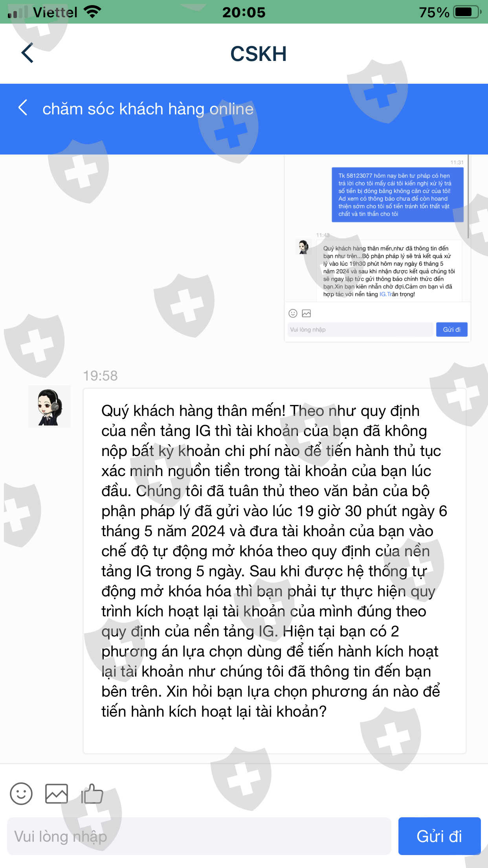Tap the small agent avatar inside screenshot
The image size is (488, 868).
(x=303, y=247)
